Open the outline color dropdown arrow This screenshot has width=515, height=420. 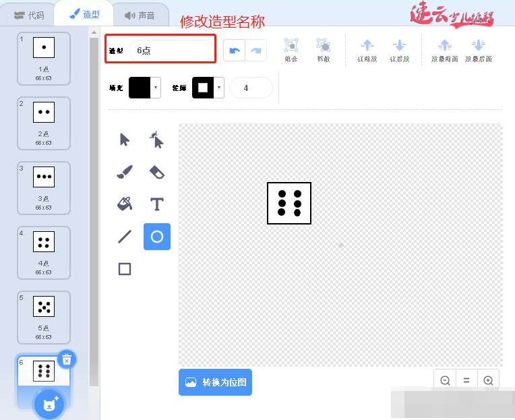coord(219,88)
